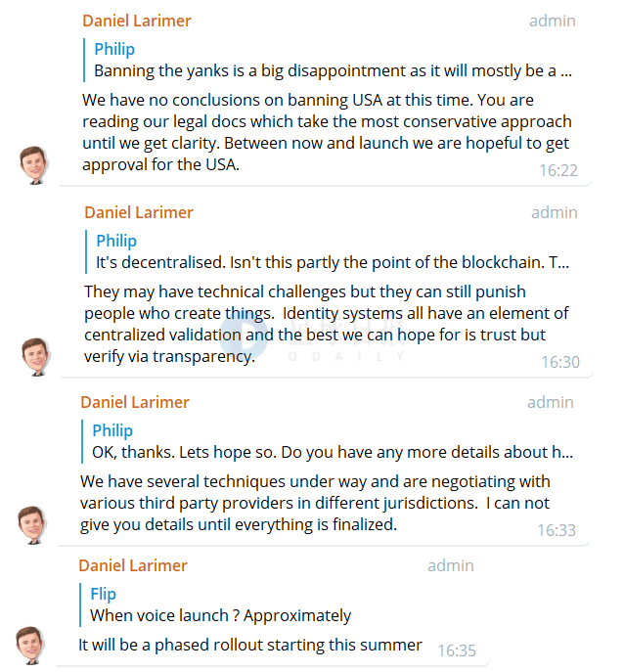Click the 16:22 timestamp
This screenshot has width=624, height=672.
click(x=558, y=170)
